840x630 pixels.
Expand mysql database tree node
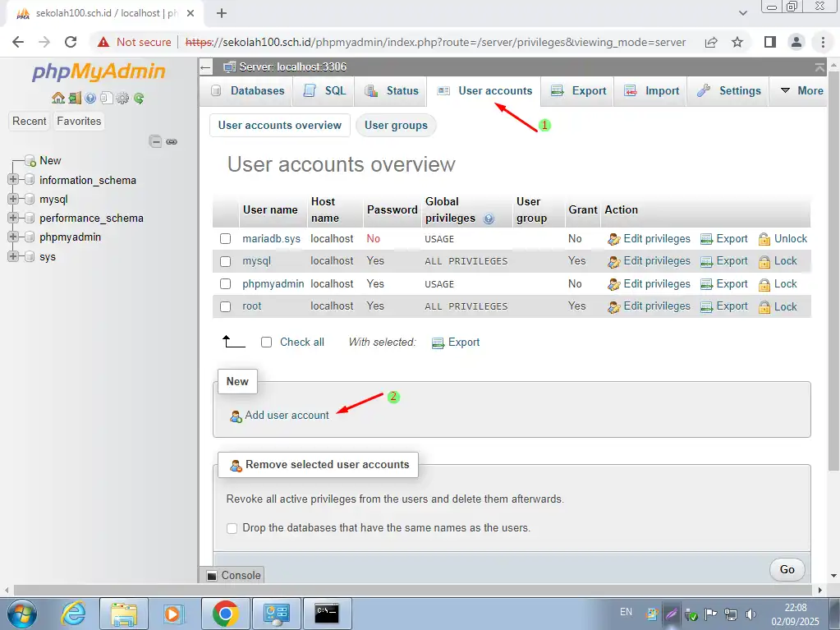tap(13, 199)
